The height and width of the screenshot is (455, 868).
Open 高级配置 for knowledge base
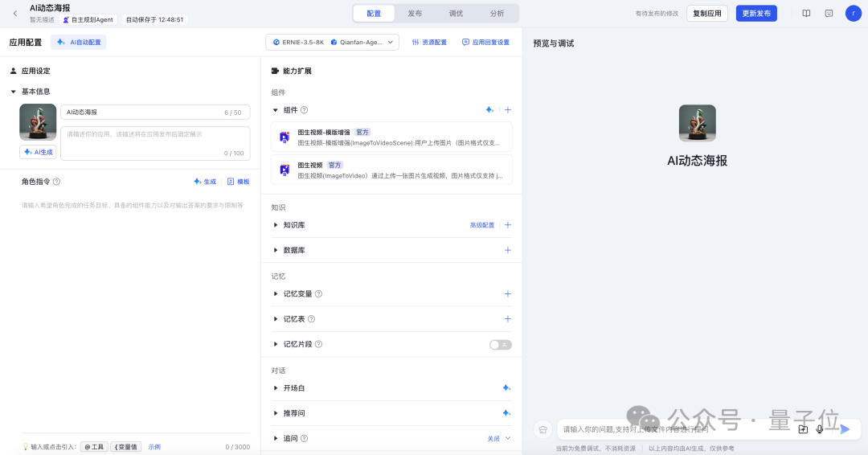481,225
